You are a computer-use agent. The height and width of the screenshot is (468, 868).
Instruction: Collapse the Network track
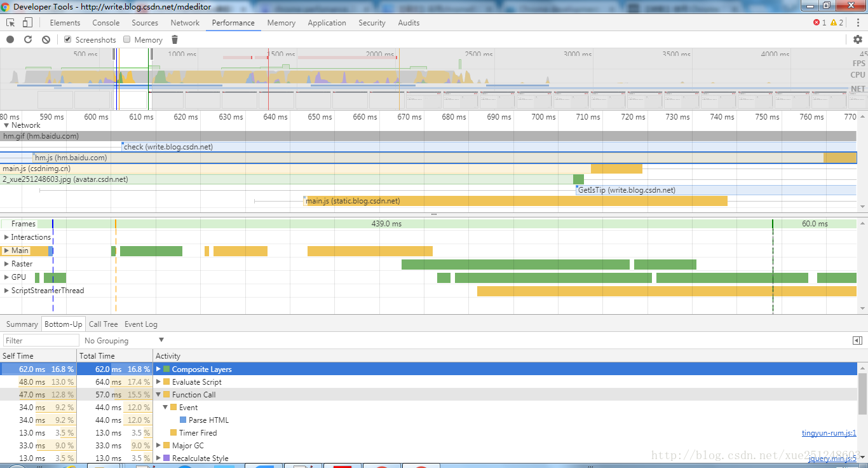coord(6,125)
